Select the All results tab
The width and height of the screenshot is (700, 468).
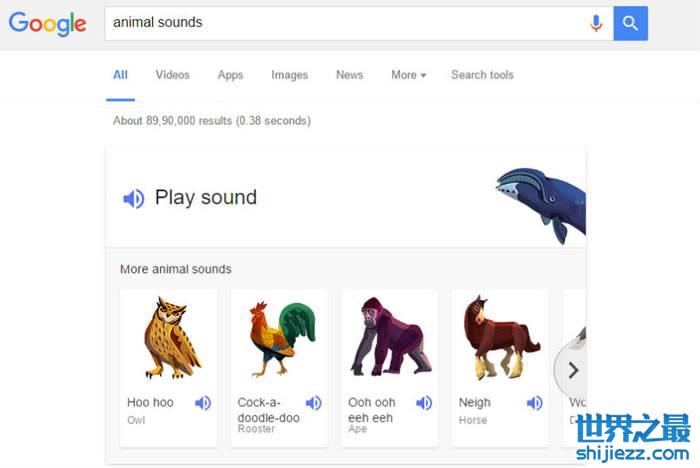120,75
